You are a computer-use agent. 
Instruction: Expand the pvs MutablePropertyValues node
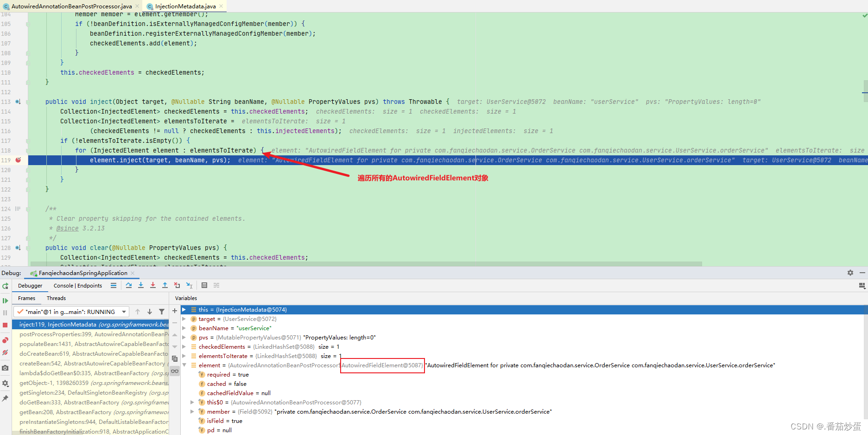pos(184,338)
